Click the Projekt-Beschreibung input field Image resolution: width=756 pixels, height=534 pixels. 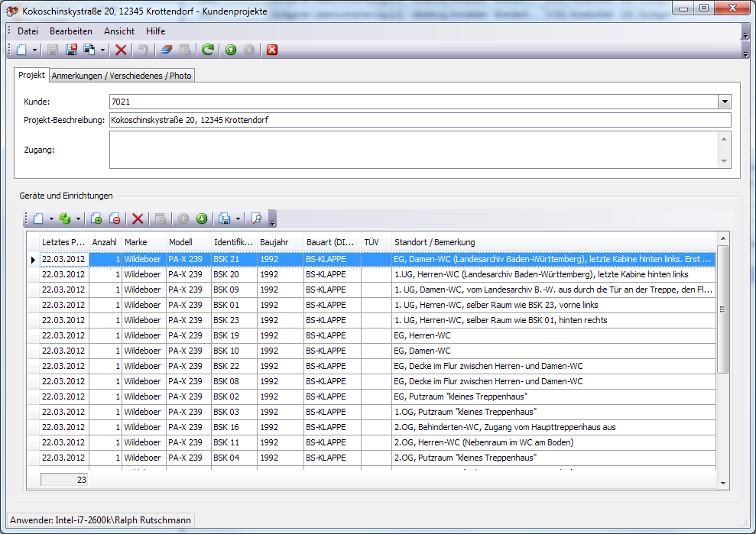(420, 120)
